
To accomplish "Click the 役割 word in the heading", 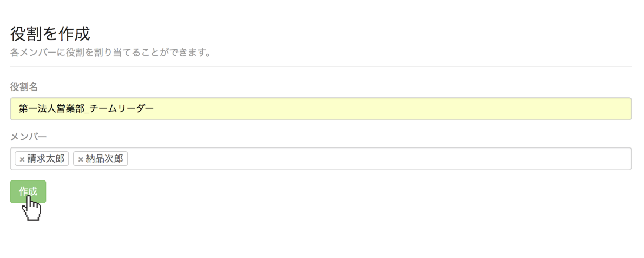I will (x=26, y=34).
